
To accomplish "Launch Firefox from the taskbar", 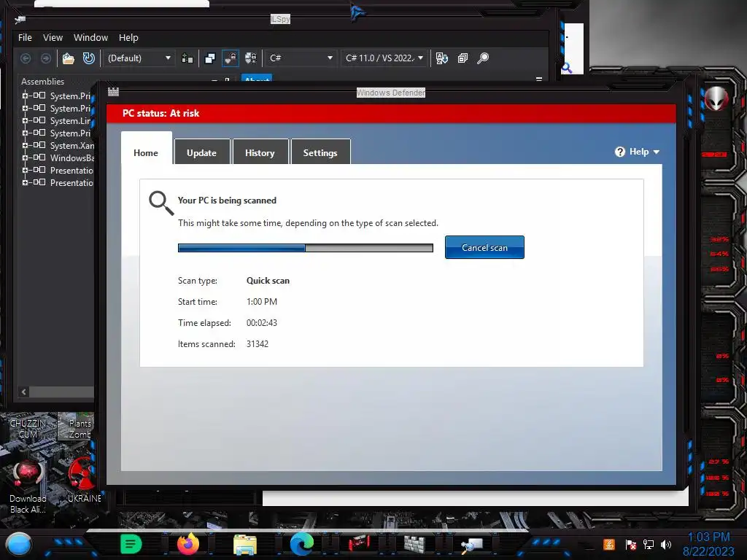I will [x=188, y=544].
